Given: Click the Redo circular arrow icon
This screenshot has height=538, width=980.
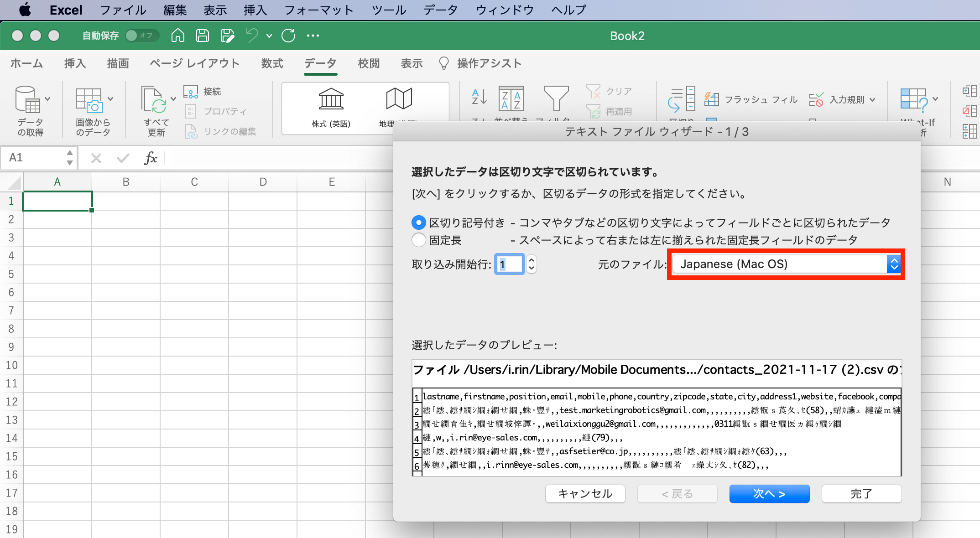Looking at the screenshot, I should pos(288,36).
